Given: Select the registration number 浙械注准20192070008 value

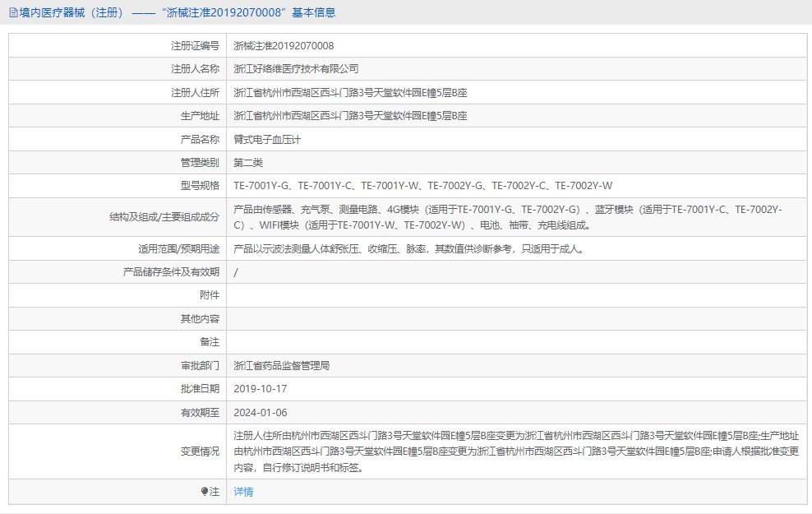Looking at the screenshot, I should (x=284, y=45).
